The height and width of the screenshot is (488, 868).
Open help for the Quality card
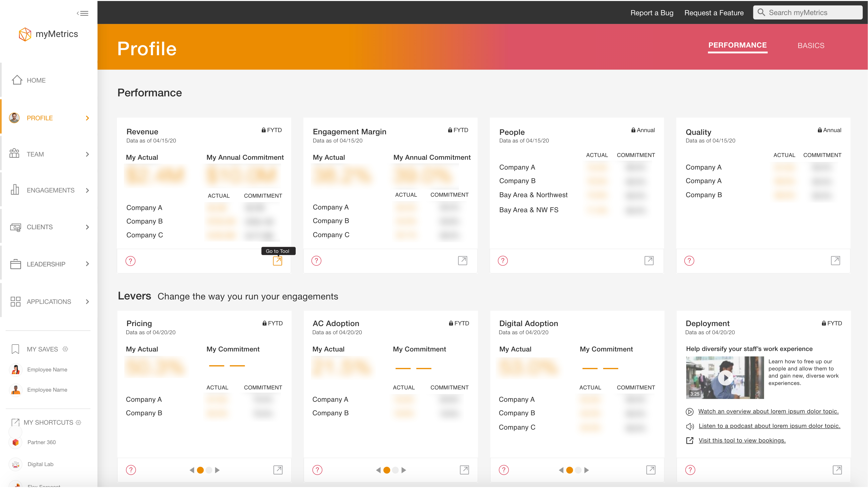[x=689, y=261]
